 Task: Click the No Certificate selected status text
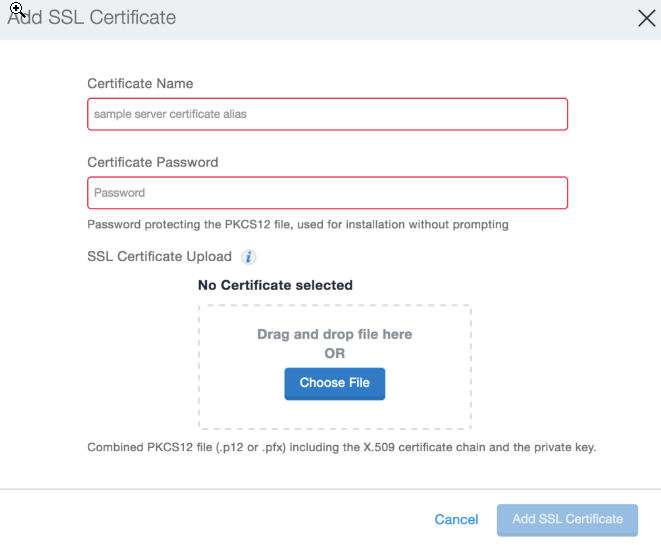pos(275,285)
